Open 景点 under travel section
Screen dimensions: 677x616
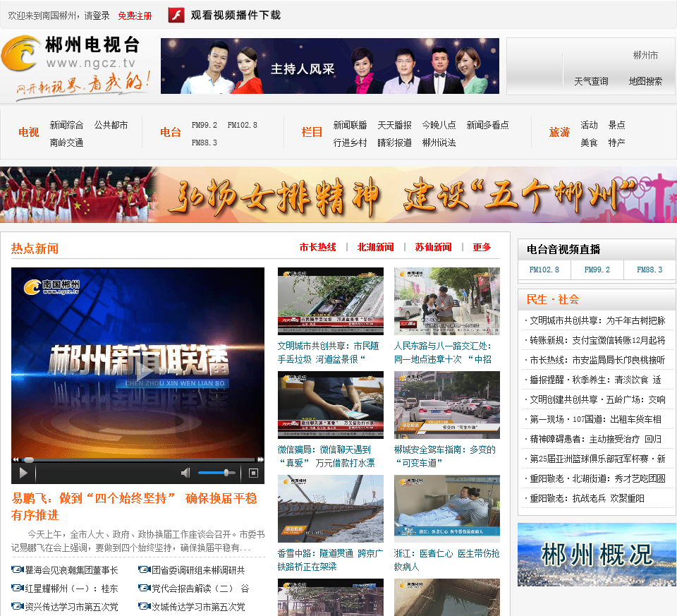pyautogui.click(x=616, y=126)
